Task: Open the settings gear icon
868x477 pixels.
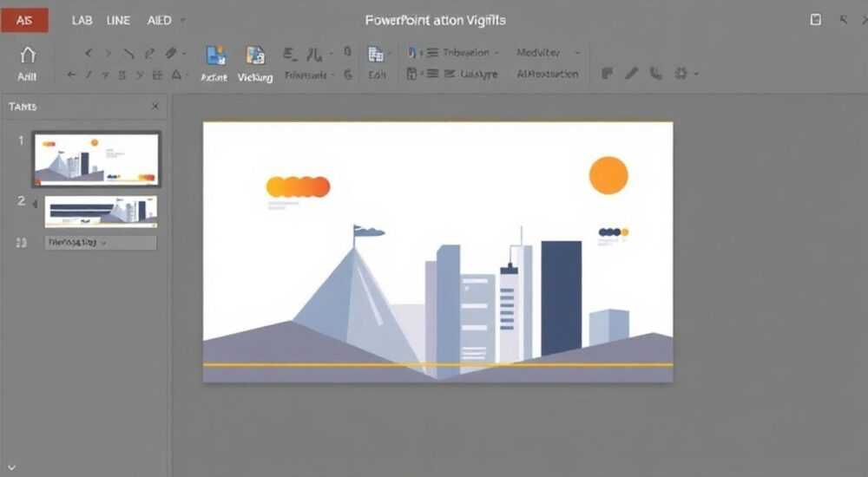Action: 681,73
